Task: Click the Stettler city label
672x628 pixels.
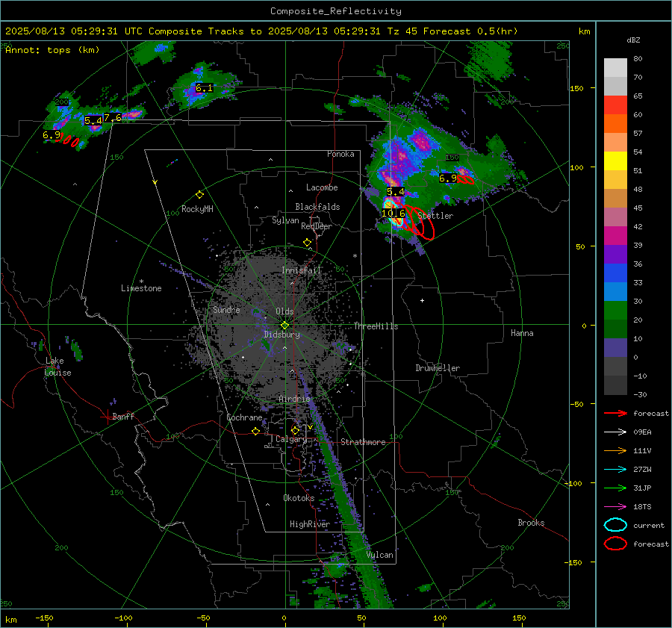Action: (435, 216)
